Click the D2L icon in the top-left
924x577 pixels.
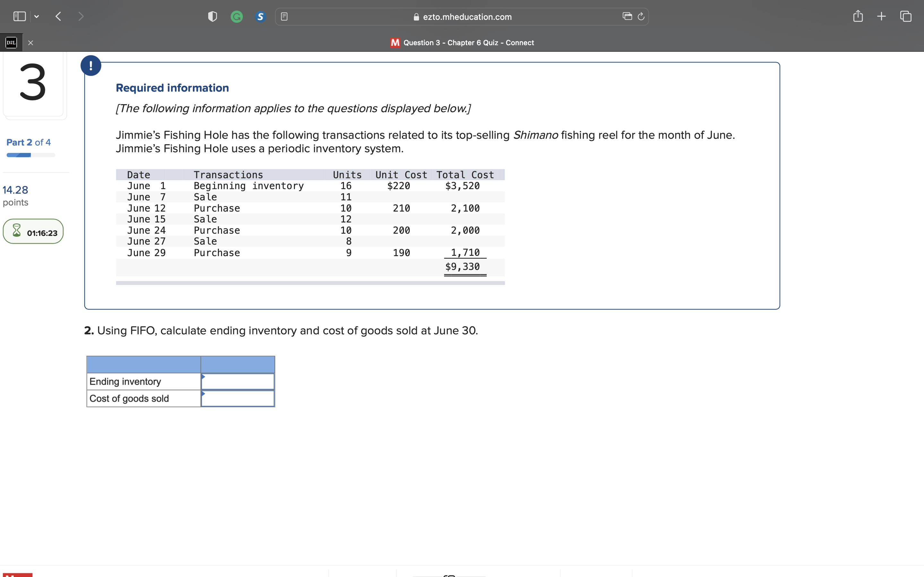[11, 42]
